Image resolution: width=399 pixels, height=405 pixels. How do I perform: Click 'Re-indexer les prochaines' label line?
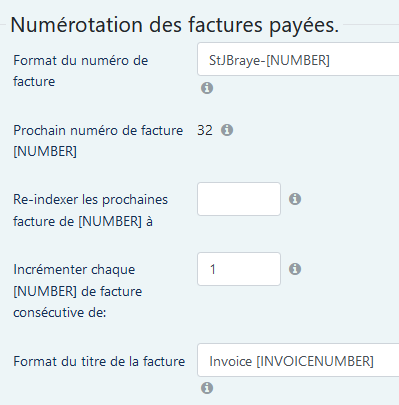click(90, 200)
